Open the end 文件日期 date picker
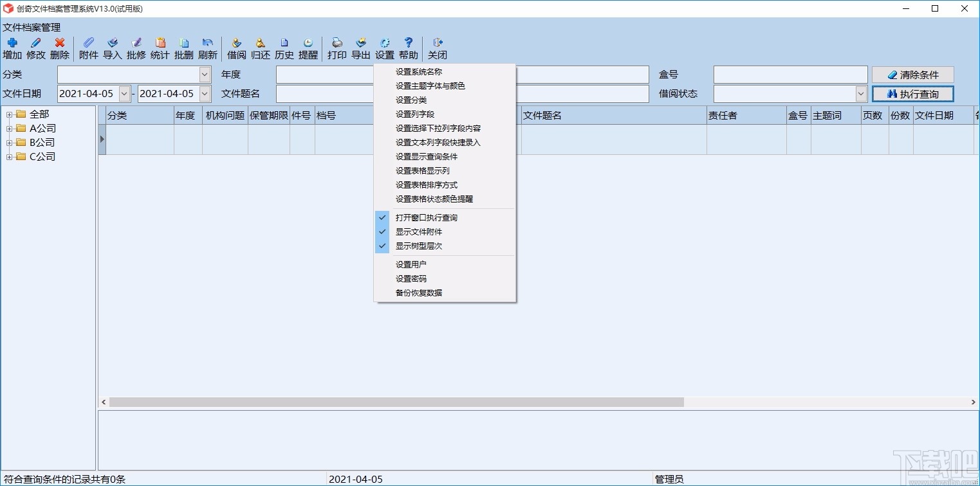Screen dimensions: 980x486 click(x=205, y=94)
